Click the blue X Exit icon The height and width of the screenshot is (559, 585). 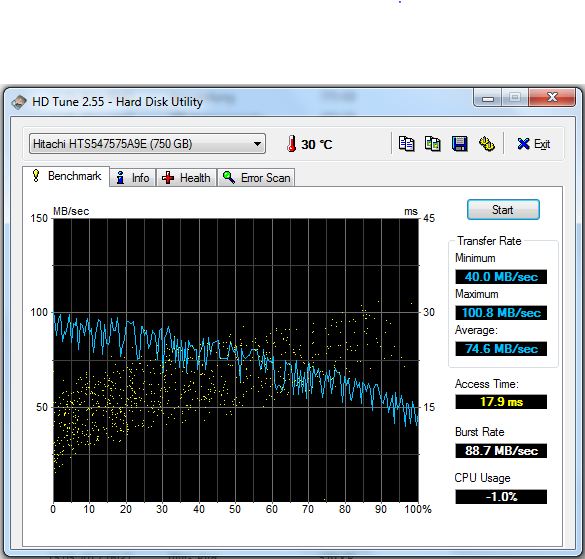(x=523, y=144)
